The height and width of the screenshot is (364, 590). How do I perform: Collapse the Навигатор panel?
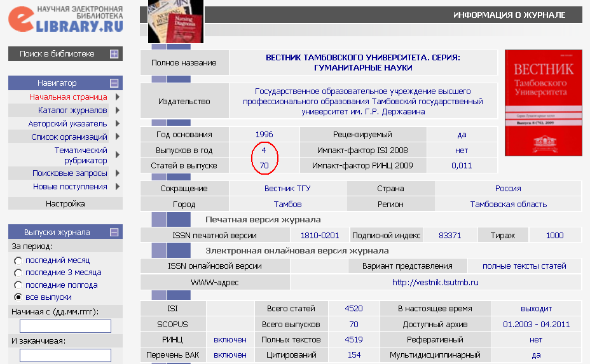(x=114, y=83)
